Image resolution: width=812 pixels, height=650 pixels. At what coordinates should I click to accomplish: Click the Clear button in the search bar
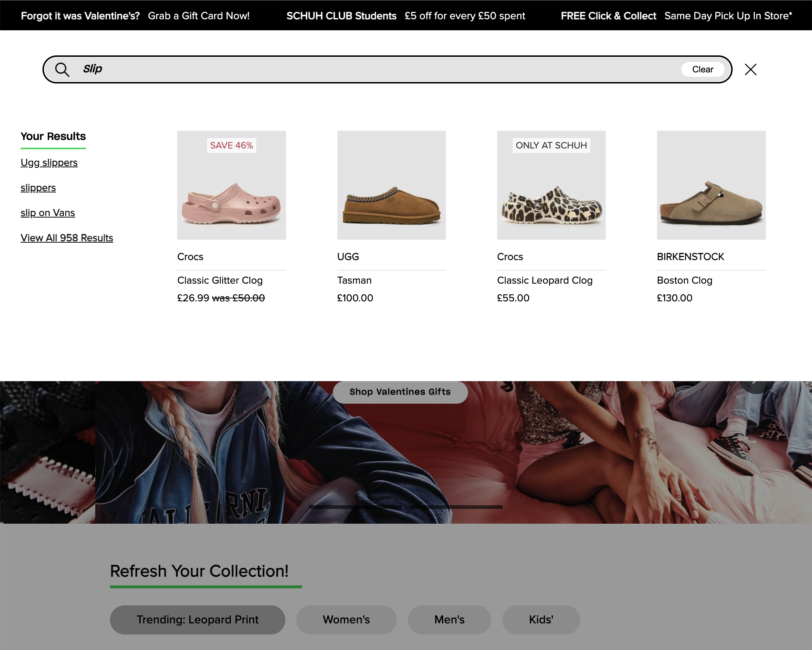click(x=702, y=69)
